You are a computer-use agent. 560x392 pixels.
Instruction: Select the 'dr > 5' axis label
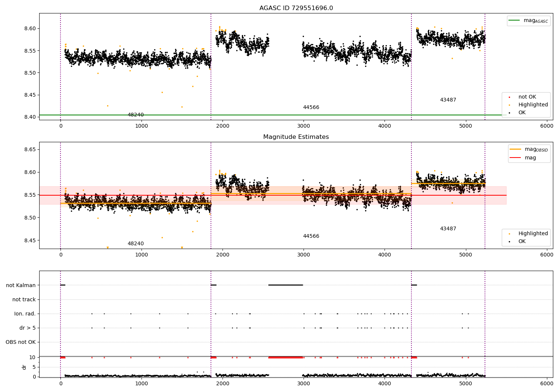(28, 328)
